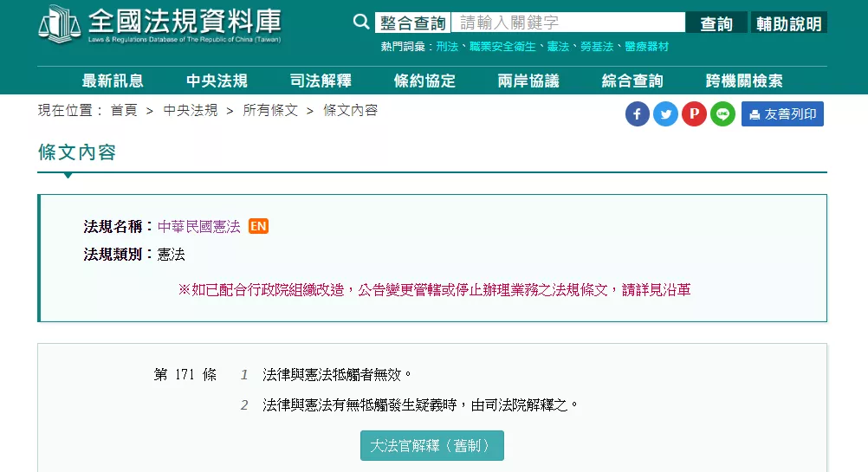Select hot keyword 刑法

click(x=447, y=47)
